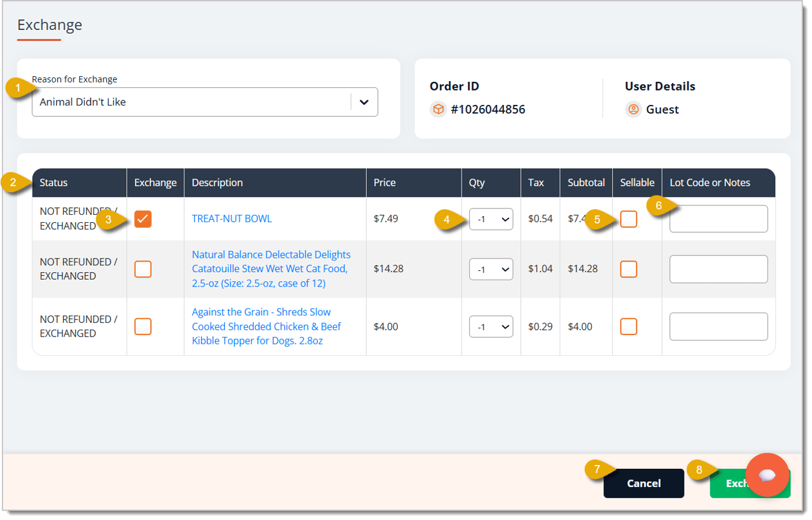Click the Order ID label
Viewport: 812px width, 520px height.
coord(454,86)
